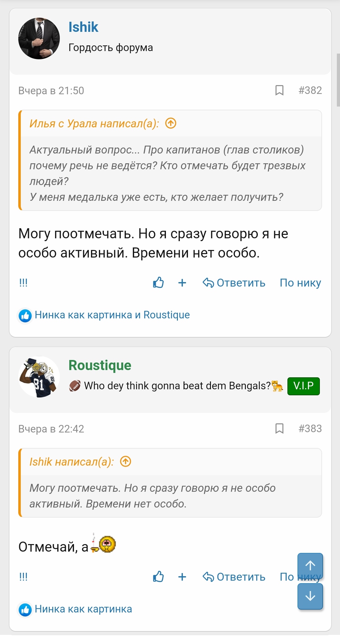Add Ishik's post to multi-quote with plus
340x644 pixels.
pyautogui.click(x=182, y=283)
